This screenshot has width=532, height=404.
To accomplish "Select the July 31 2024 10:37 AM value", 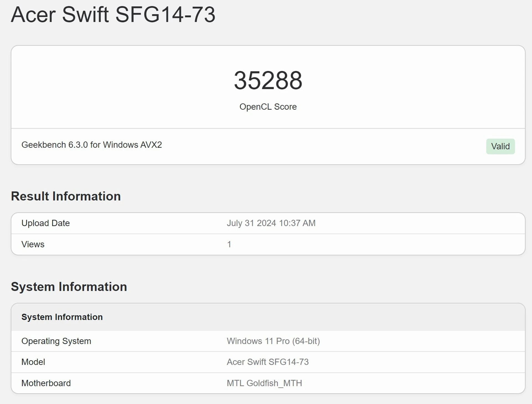I will click(x=271, y=223).
